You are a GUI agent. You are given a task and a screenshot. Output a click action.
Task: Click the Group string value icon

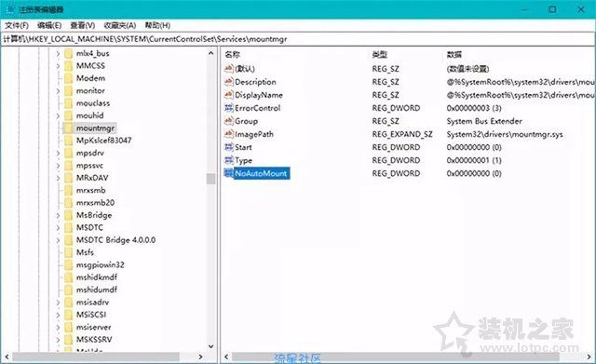click(x=228, y=121)
